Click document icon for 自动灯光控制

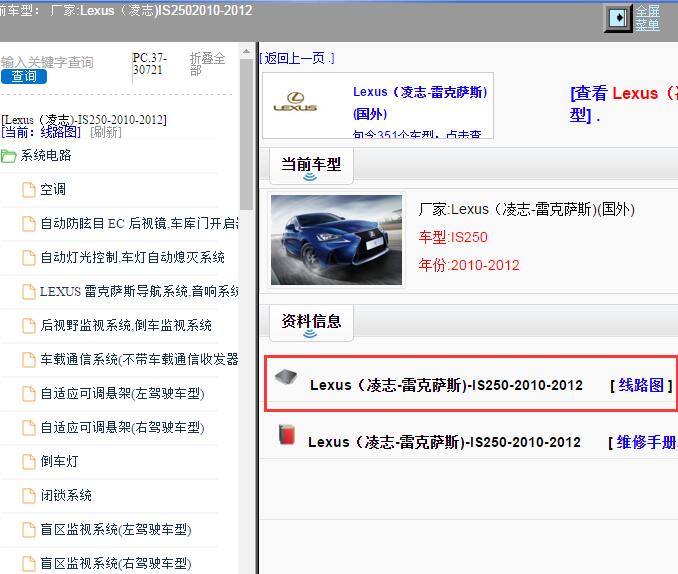29,258
